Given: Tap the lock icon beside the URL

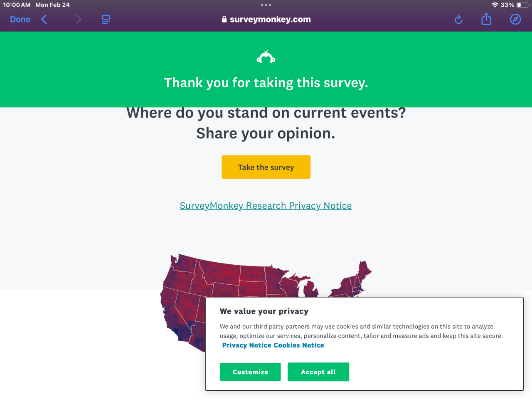Looking at the screenshot, I should pyautogui.click(x=224, y=20).
